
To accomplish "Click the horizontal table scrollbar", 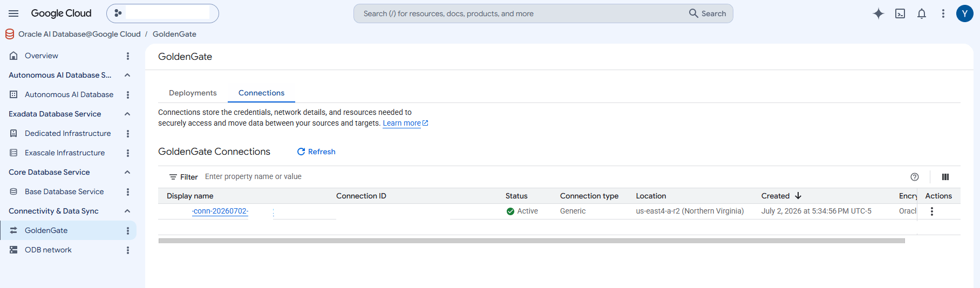I will coord(532,241).
